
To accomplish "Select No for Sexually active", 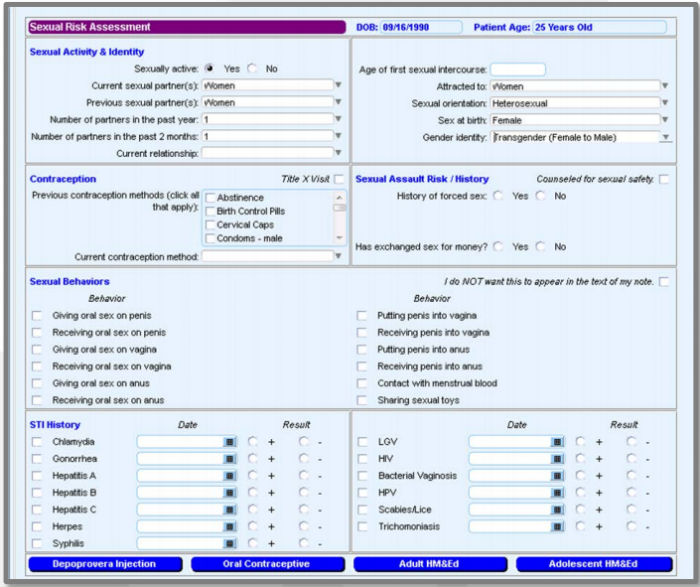I will [x=252, y=68].
